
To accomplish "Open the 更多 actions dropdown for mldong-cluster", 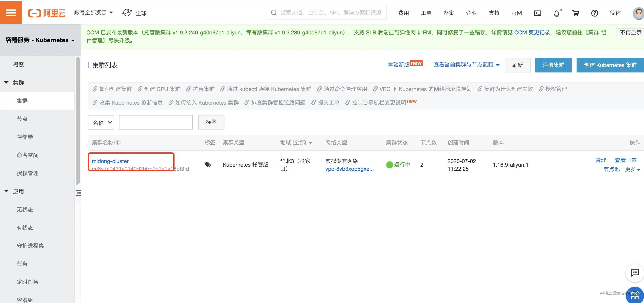I will pos(632,169).
